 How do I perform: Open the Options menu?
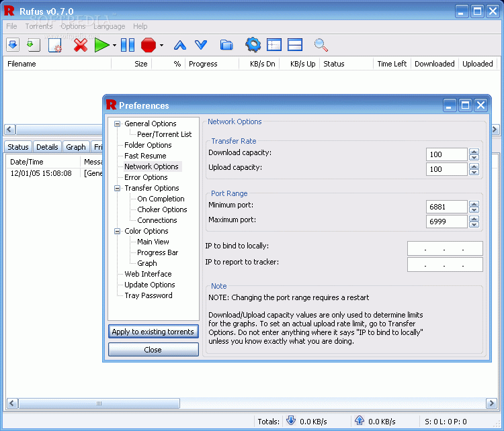tap(73, 26)
